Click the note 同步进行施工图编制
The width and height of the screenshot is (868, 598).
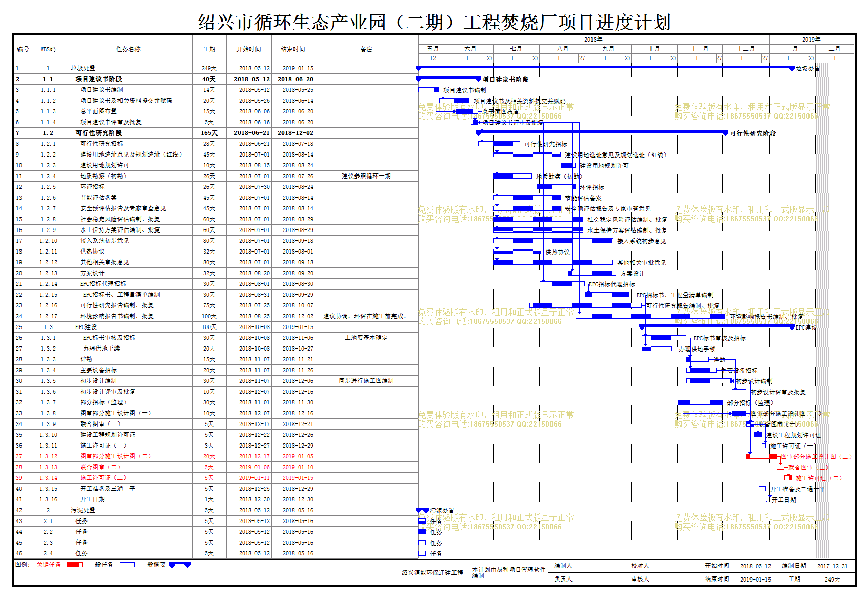point(366,381)
